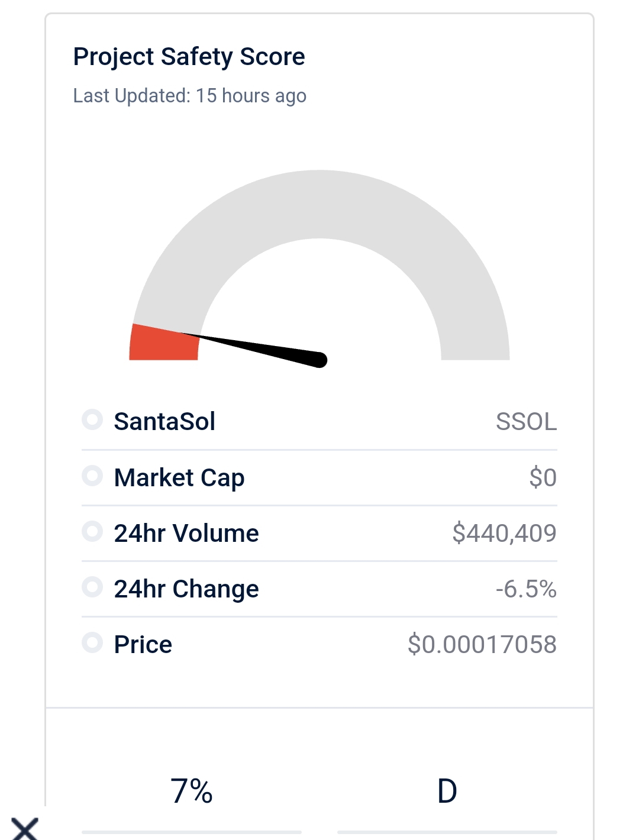Click the circle bullet beside Market Cap
Screen dimensions: 639x840
pyautogui.click(x=92, y=475)
